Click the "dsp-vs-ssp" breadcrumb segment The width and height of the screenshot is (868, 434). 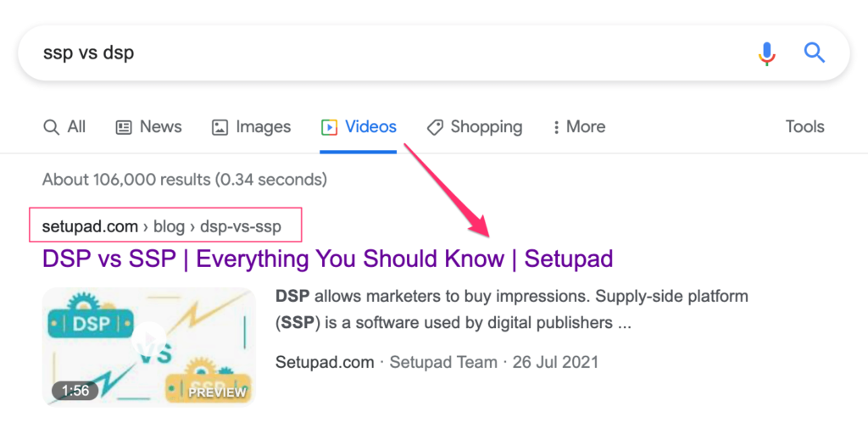click(x=241, y=226)
